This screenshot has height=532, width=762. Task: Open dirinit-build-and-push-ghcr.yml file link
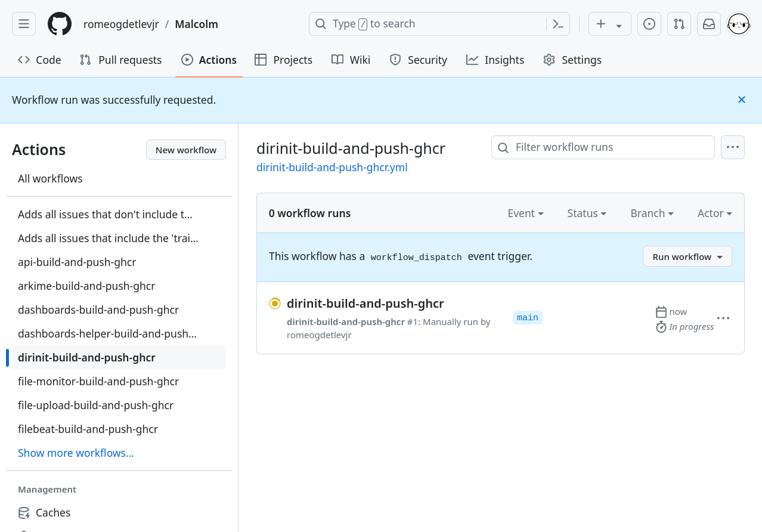[332, 168]
